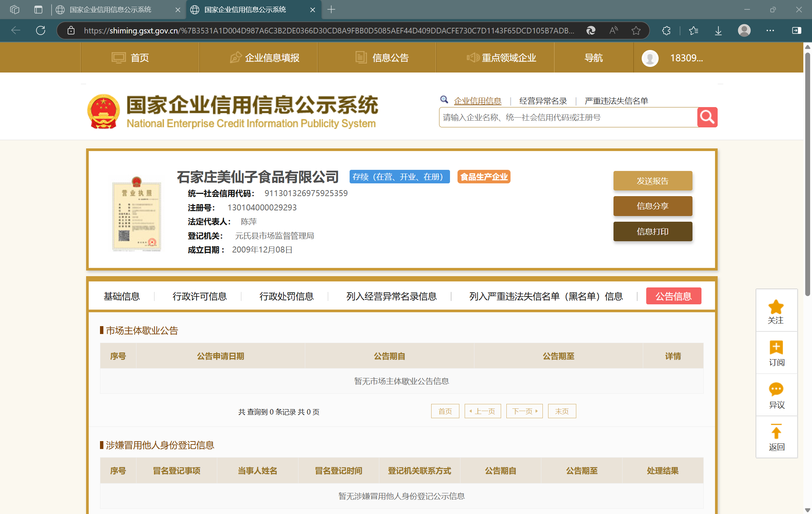Viewport: 812px width, 514px height.
Task: Open the browser profile avatar
Action: (x=744, y=30)
